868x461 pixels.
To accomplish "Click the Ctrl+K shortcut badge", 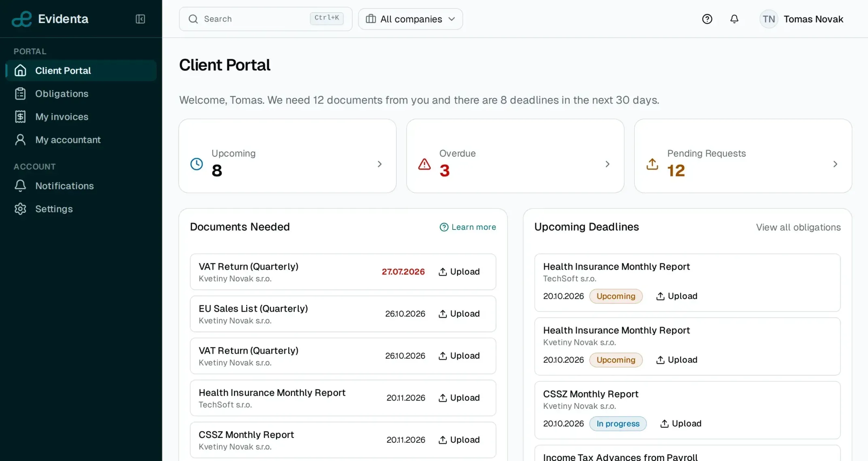I will pyautogui.click(x=327, y=18).
